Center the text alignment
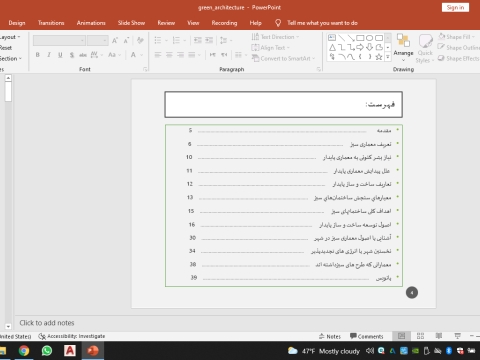480x360 pixels. pos(169,55)
